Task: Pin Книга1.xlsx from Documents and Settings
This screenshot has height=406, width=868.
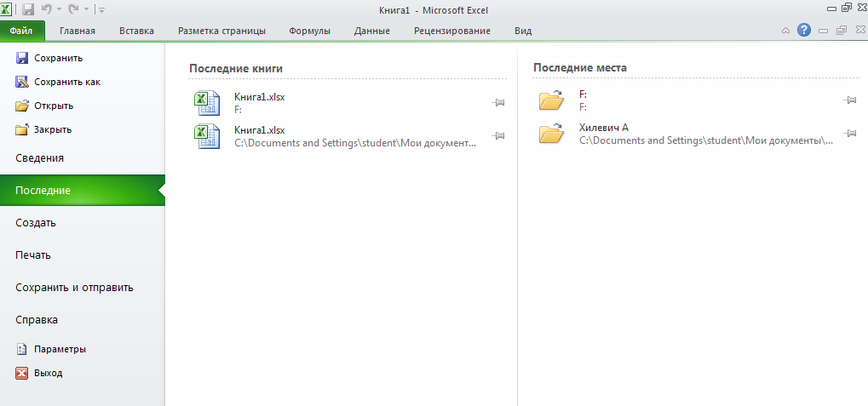Action: (498, 135)
